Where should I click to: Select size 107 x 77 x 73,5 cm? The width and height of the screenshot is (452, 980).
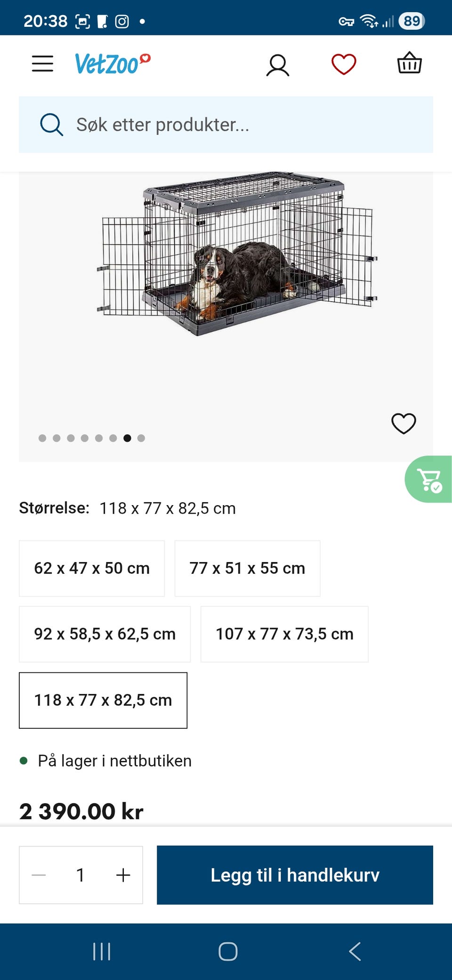284,634
